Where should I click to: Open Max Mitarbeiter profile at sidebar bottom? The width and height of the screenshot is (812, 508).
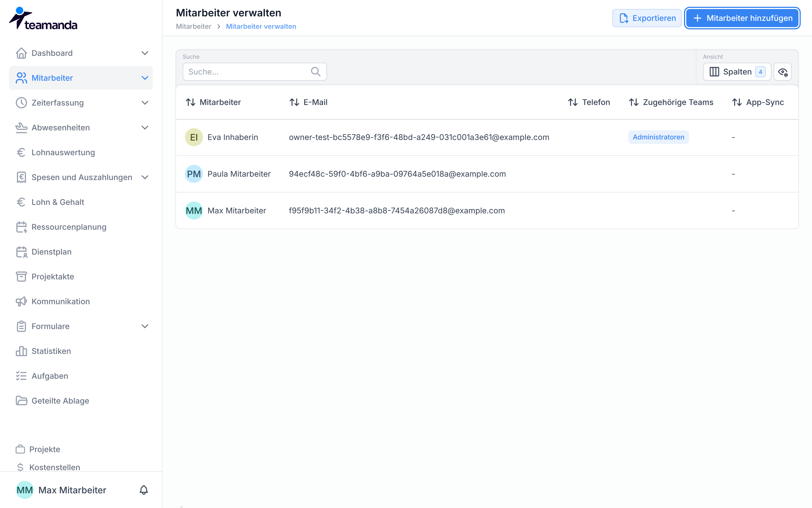click(61, 490)
